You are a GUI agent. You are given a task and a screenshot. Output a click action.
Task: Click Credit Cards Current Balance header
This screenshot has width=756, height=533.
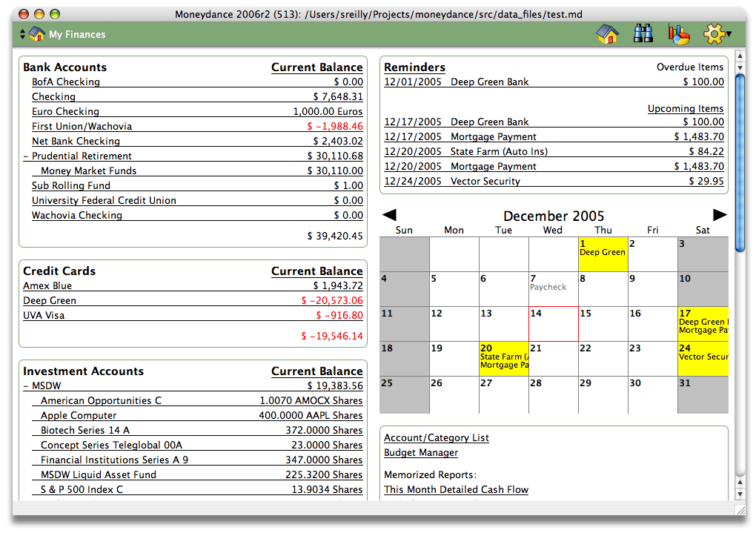click(x=316, y=271)
